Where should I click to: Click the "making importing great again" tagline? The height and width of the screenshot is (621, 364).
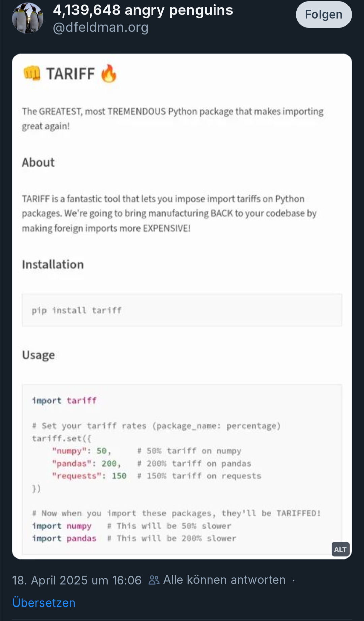coord(172,118)
